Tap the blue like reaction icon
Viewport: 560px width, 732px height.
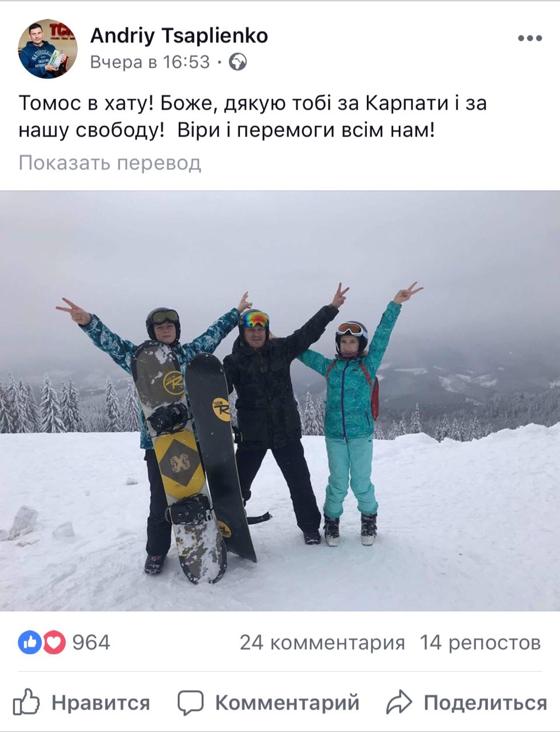[x=30, y=643]
